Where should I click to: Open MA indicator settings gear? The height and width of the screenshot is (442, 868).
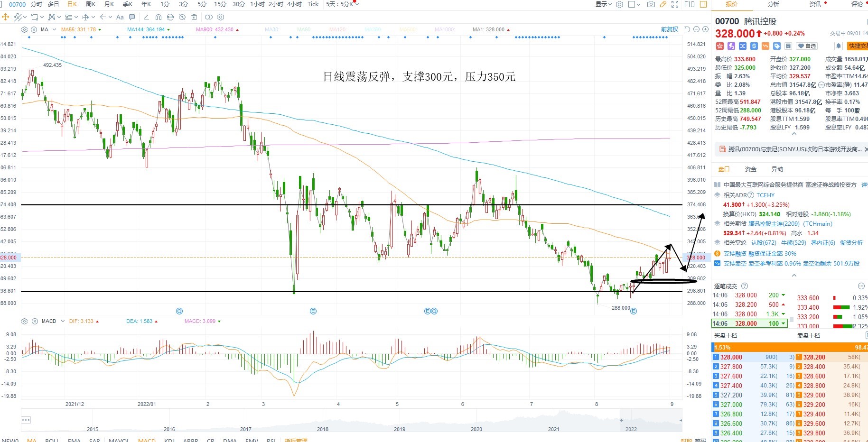pyautogui.click(x=25, y=29)
